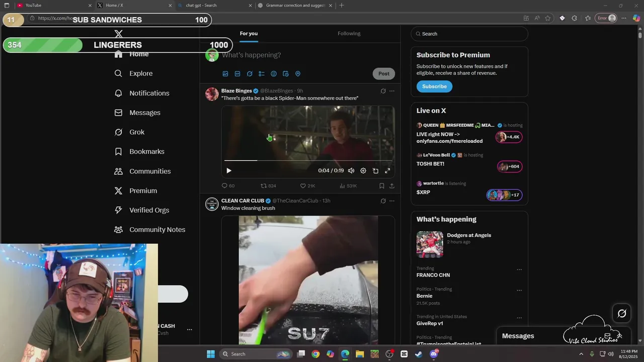
Task: Reply to Blaze Binges post
Action: 228,186
